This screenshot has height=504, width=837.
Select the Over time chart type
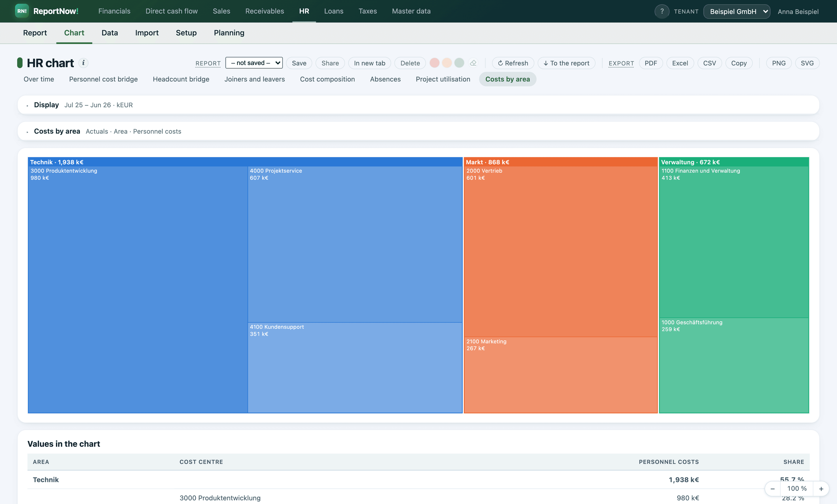click(x=39, y=79)
